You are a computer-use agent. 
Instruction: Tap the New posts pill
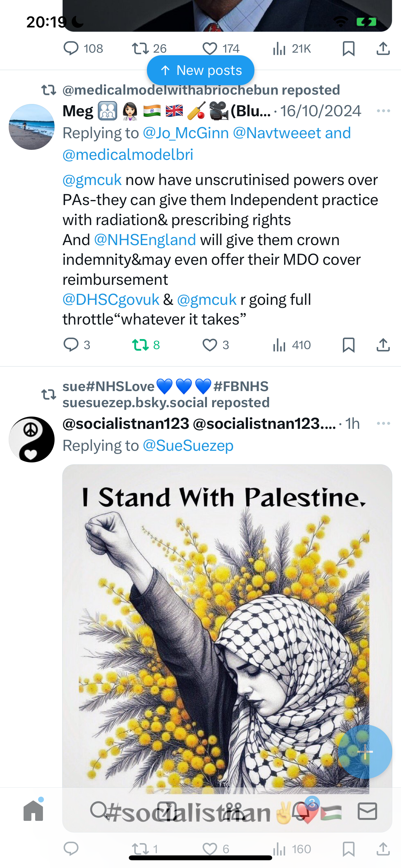click(200, 70)
